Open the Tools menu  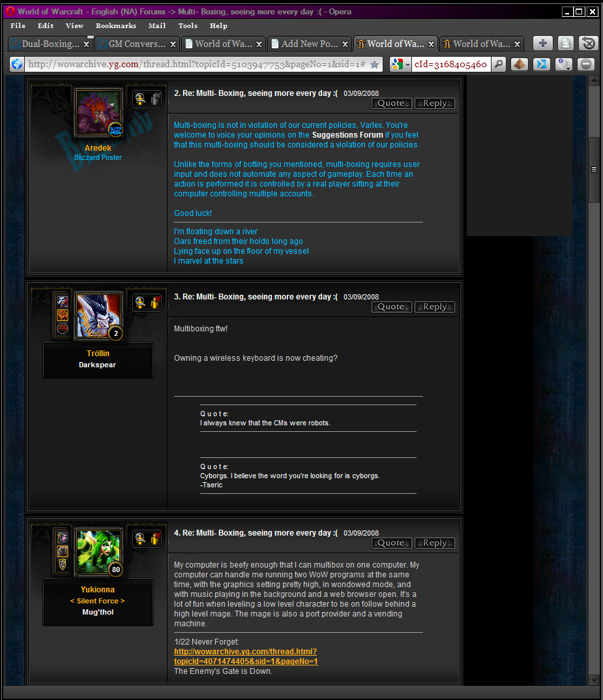[x=188, y=26]
